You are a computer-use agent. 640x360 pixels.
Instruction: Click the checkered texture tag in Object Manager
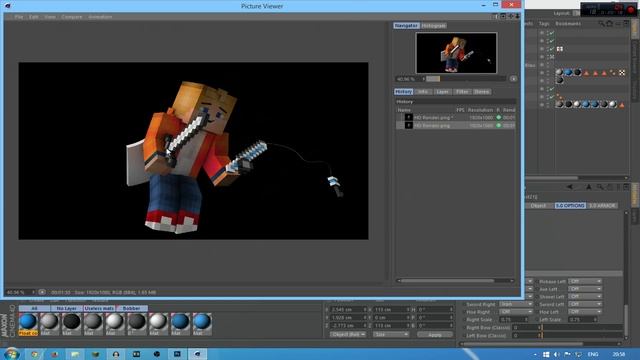622,73
